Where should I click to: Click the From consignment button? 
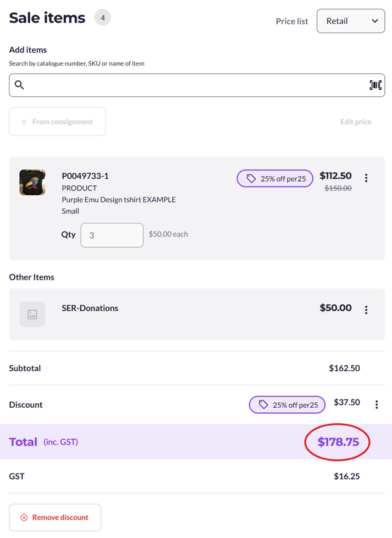click(x=57, y=122)
